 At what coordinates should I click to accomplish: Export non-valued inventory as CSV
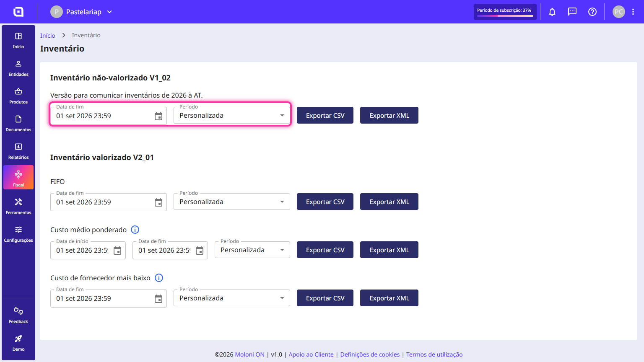(325, 115)
